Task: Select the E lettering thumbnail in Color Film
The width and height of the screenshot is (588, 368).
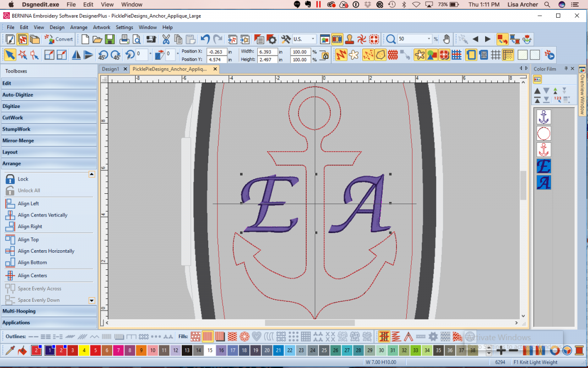Action: point(544,166)
